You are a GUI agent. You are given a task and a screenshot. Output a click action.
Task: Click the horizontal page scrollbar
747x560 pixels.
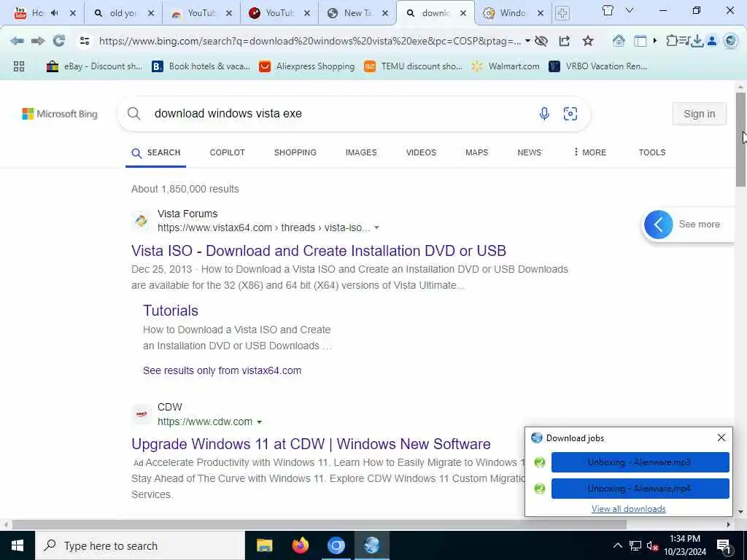[x=320, y=524]
